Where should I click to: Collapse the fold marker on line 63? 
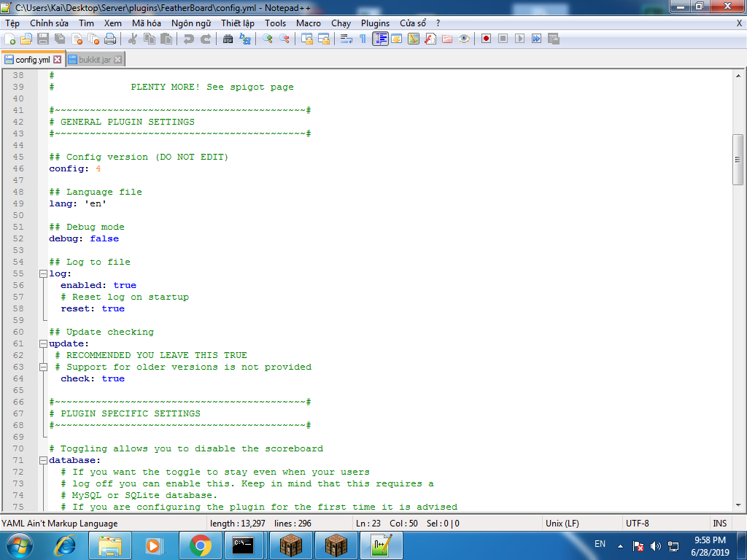point(43,367)
